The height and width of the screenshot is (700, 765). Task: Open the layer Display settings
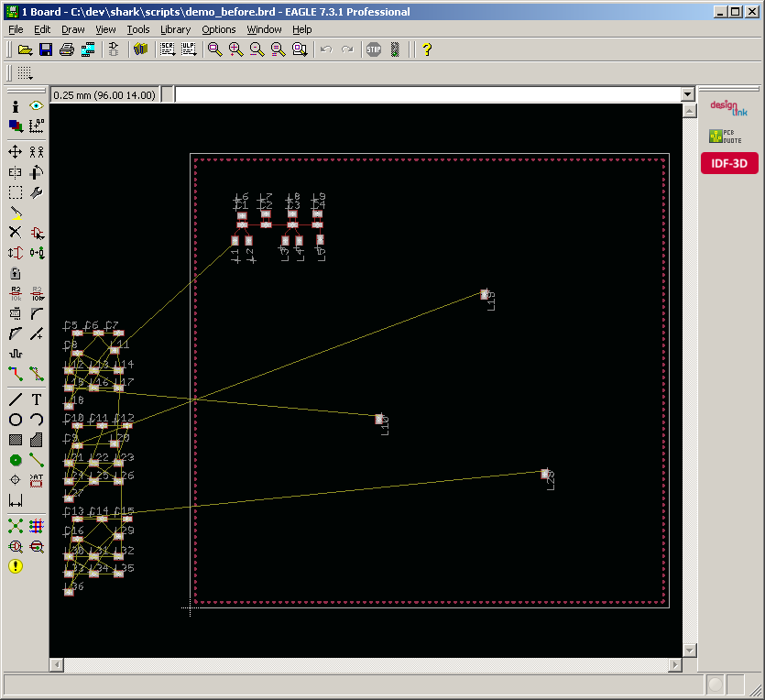(x=16, y=126)
